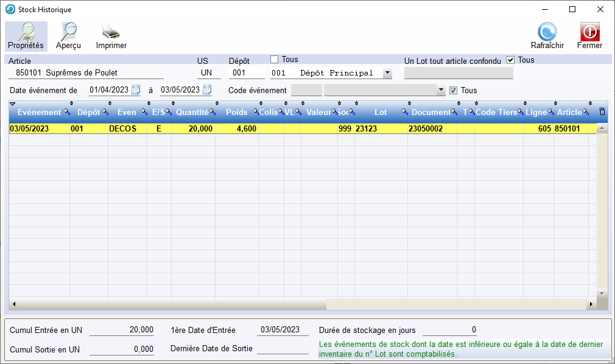Open the Propriétés tool
615x364 pixels.
(26, 37)
